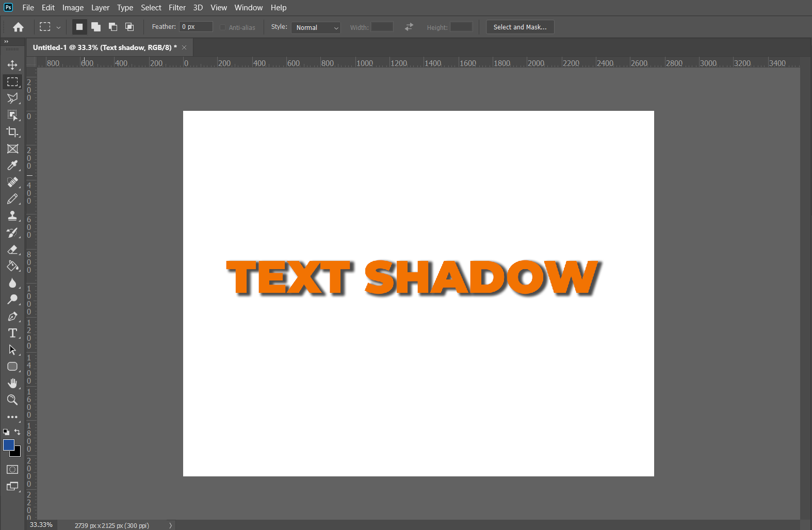Choose the Hand tool
812x530 pixels.
[x=12, y=383]
